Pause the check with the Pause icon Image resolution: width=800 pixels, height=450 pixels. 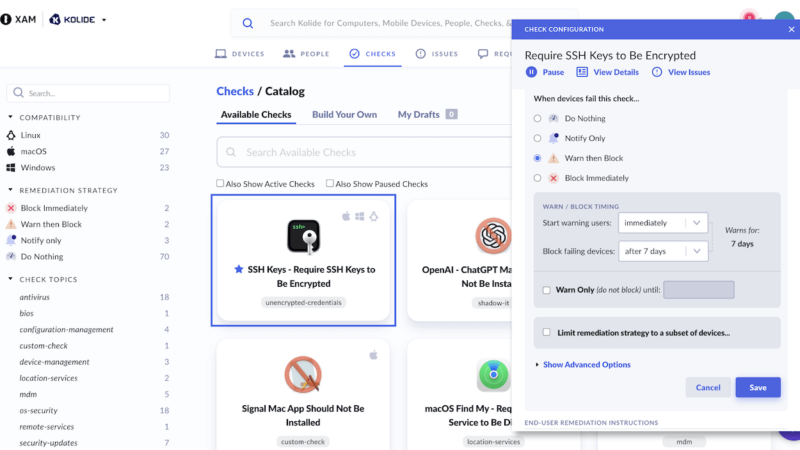531,72
